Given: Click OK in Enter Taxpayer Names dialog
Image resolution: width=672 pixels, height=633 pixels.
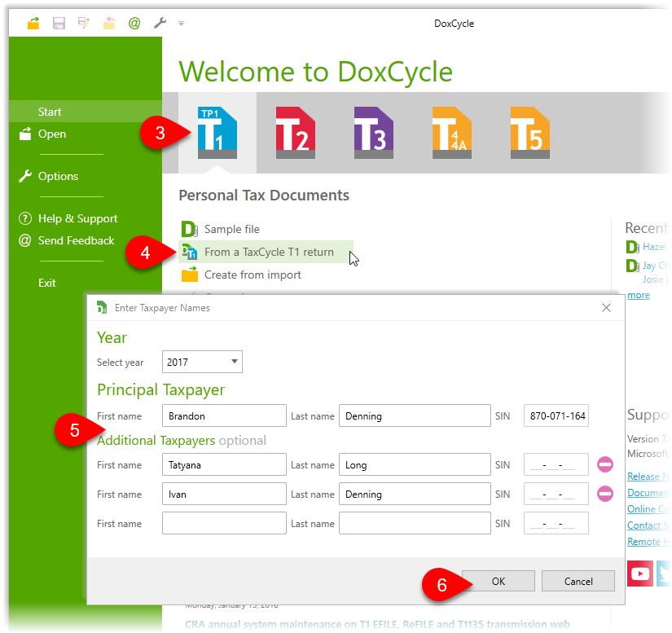Looking at the screenshot, I should pyautogui.click(x=499, y=581).
